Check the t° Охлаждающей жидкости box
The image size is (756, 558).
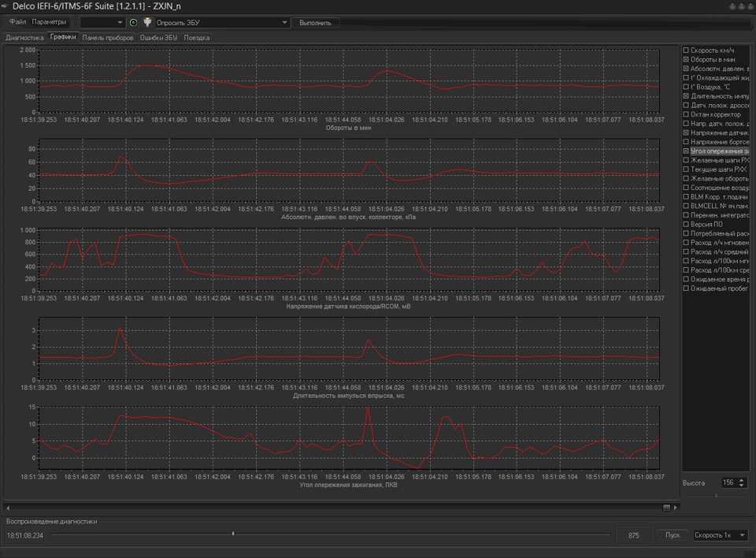tap(686, 78)
